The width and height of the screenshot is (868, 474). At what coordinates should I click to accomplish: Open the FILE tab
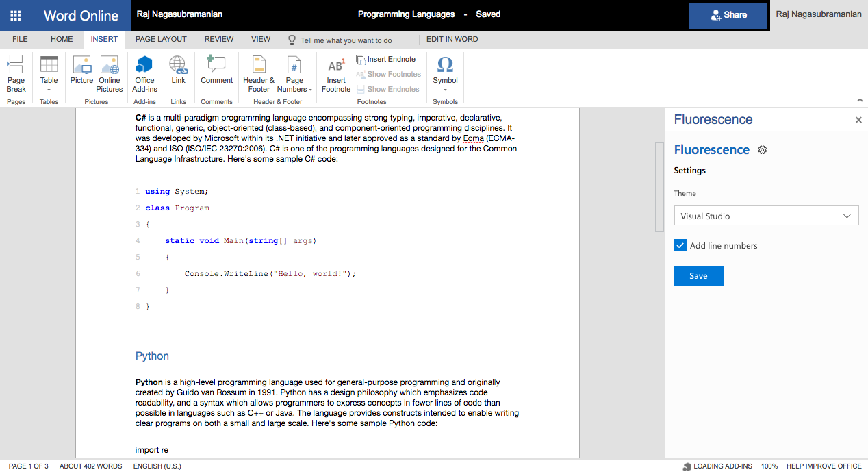20,40
